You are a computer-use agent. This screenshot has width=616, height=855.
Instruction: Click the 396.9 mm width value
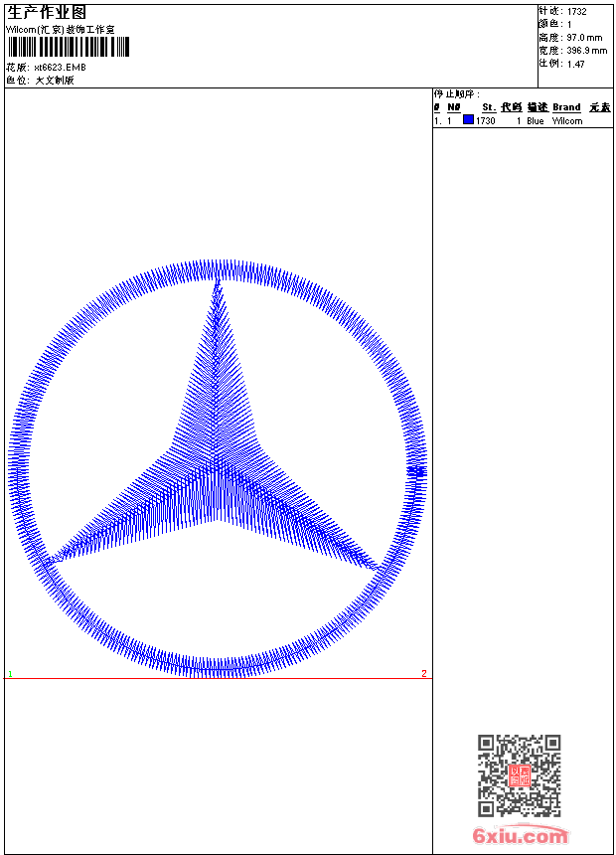(x=586, y=51)
